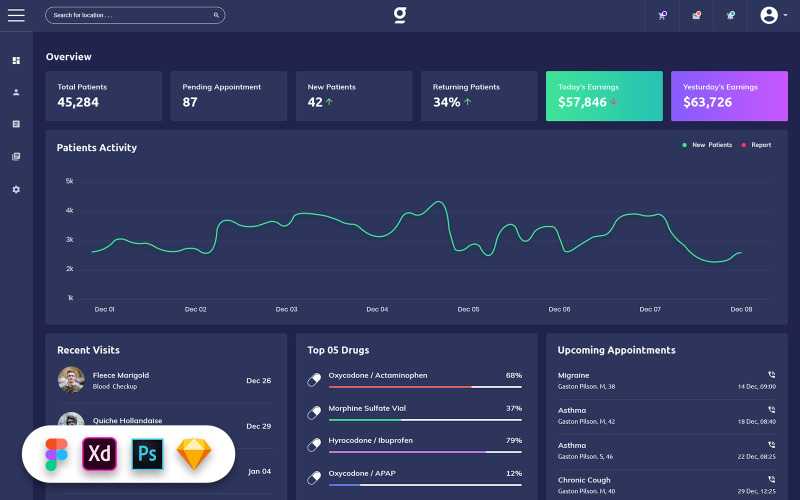Click the call icon for Migraine appointment

click(x=771, y=375)
